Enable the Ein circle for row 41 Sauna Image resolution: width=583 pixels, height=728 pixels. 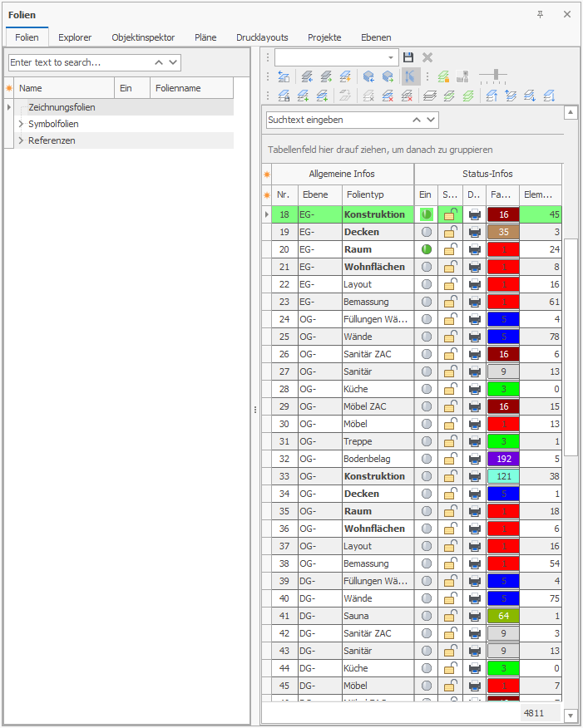coord(427,616)
